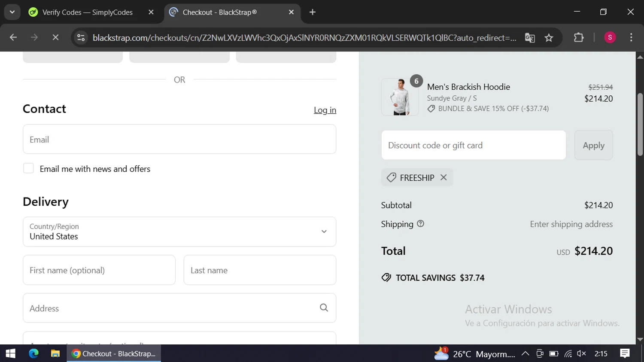The image size is (644, 362).
Task: View site information icon in address bar
Action: (x=81, y=38)
